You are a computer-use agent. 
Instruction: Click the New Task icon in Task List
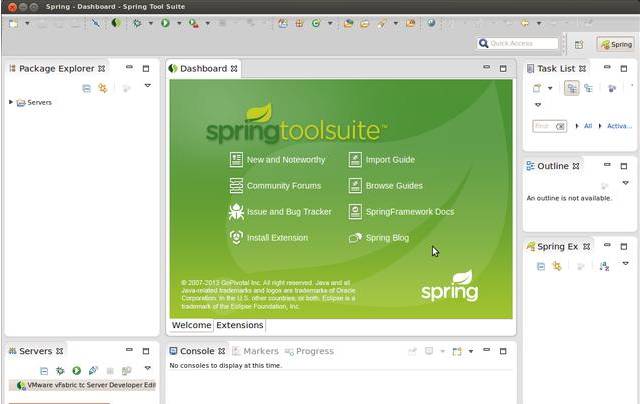[x=537, y=88]
